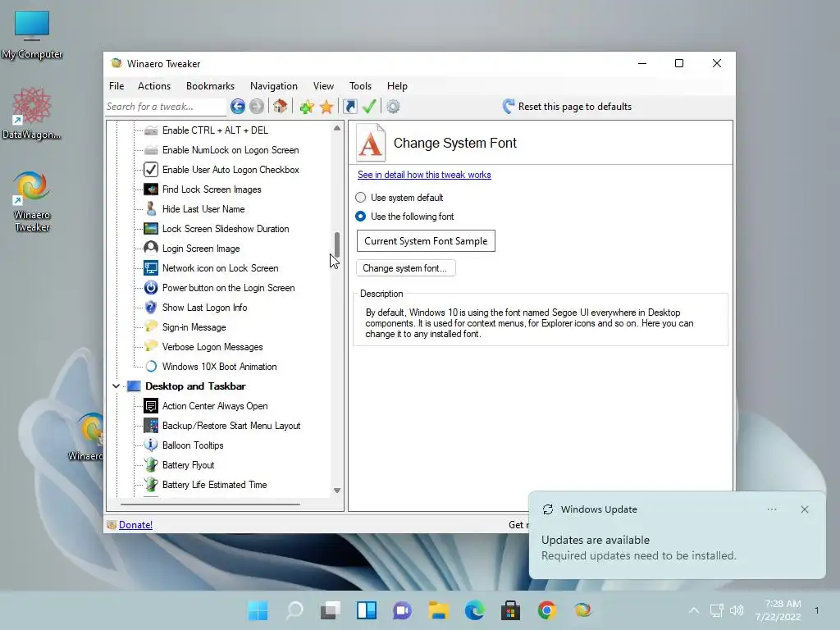Dismiss the Windows Update notification
840x630 pixels.
(805, 509)
